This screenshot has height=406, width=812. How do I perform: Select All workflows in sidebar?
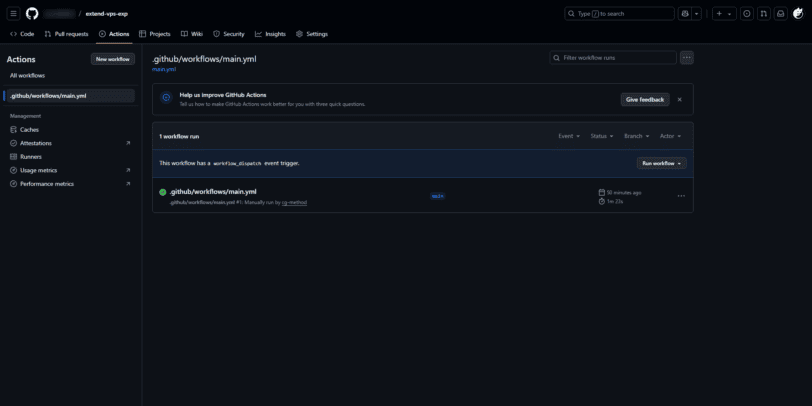pos(27,76)
